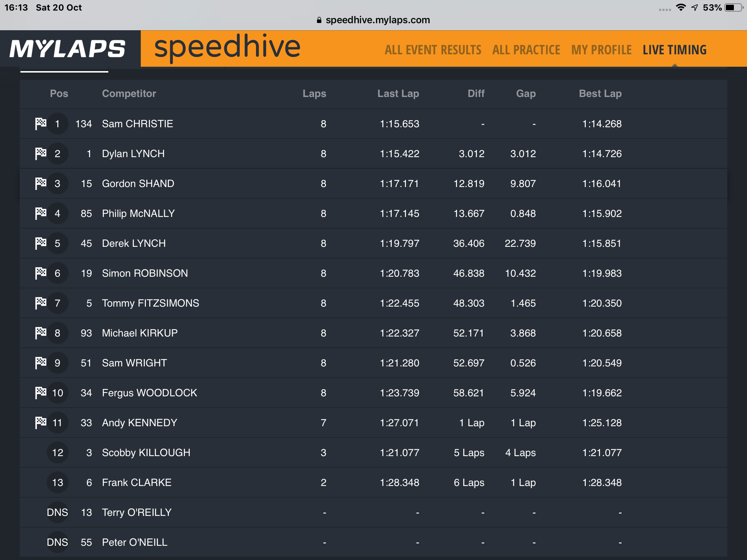This screenshot has height=560, width=747.
Task: Click the MYLAPS logo
Action: [x=67, y=49]
